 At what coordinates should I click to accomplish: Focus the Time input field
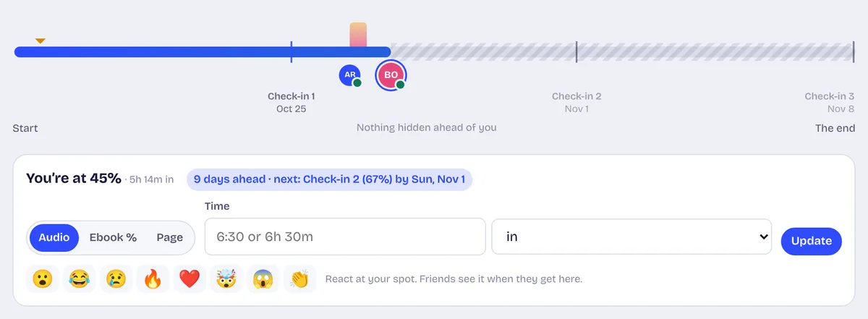click(345, 237)
